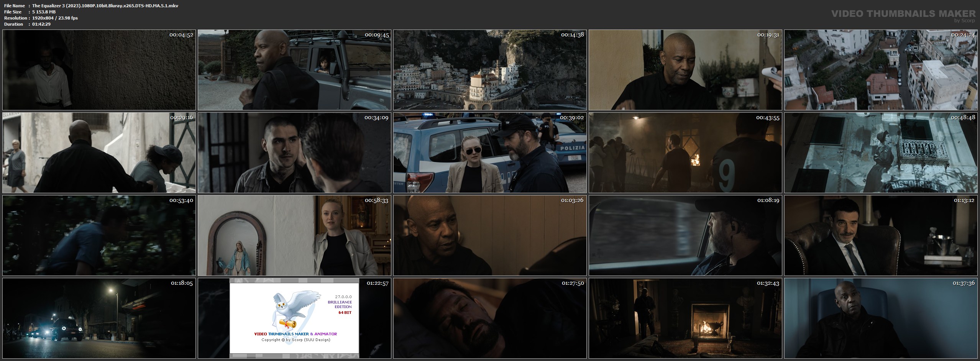The image size is (980, 361).
Task: Click the 00:53:40 timestamp label
Action: tap(181, 200)
